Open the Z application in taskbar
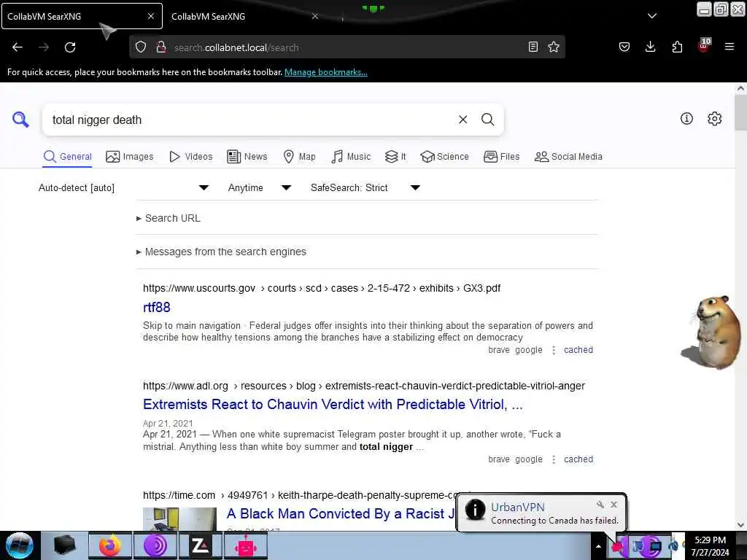The image size is (747, 560). coord(200,545)
